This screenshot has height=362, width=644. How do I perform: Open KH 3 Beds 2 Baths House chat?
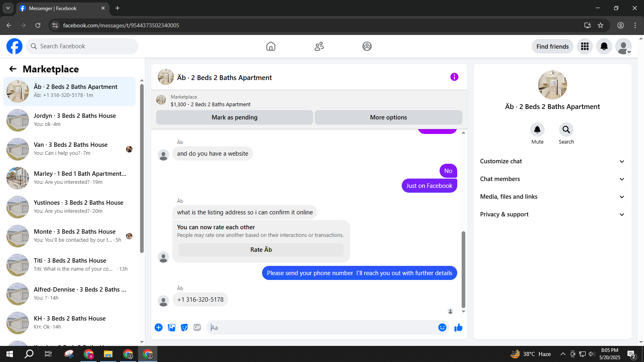pos(69,323)
